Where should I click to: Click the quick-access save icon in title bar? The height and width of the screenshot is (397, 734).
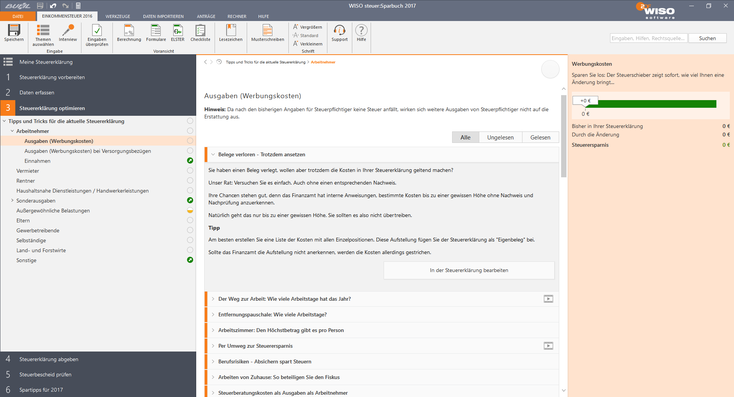pos(40,6)
